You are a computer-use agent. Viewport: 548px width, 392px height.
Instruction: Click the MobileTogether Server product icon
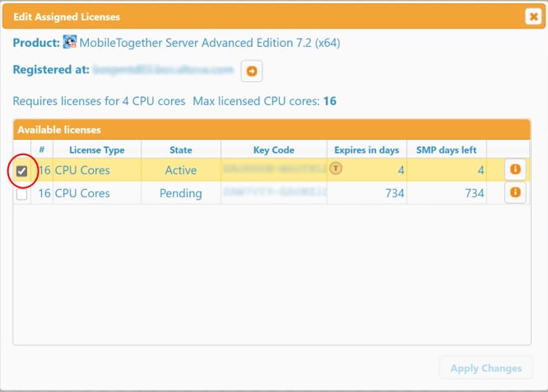click(x=70, y=43)
